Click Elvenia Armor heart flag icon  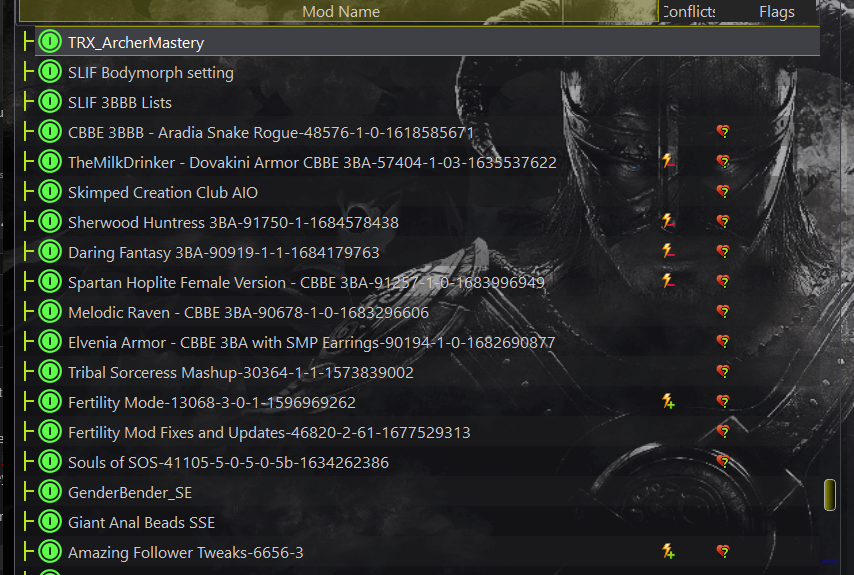click(723, 341)
